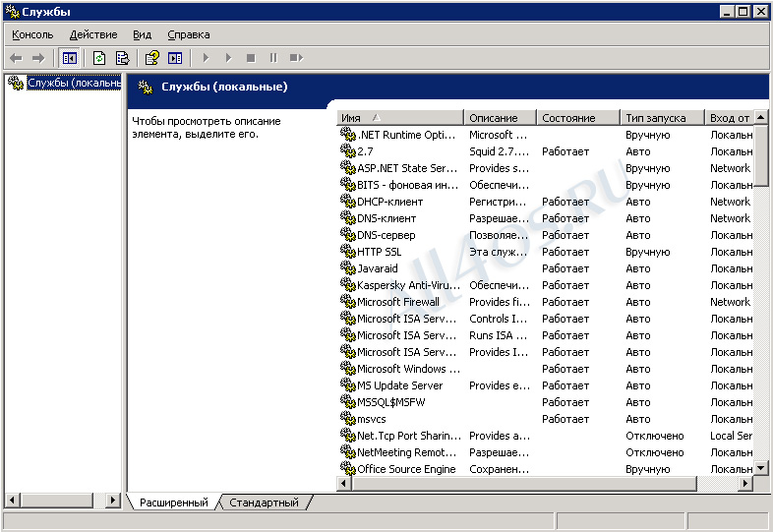The width and height of the screenshot is (773, 532).
Task: Click gear icon of DNS-сервер service
Action: click(347, 235)
